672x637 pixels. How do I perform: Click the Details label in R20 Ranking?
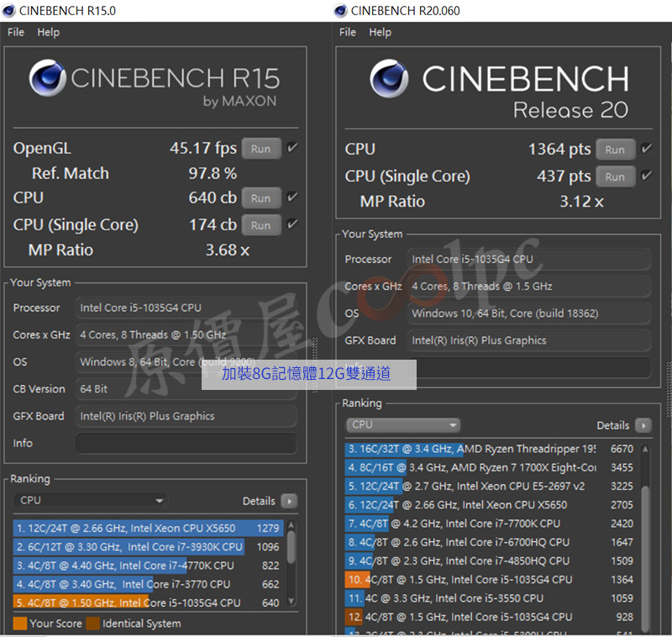[x=613, y=426]
